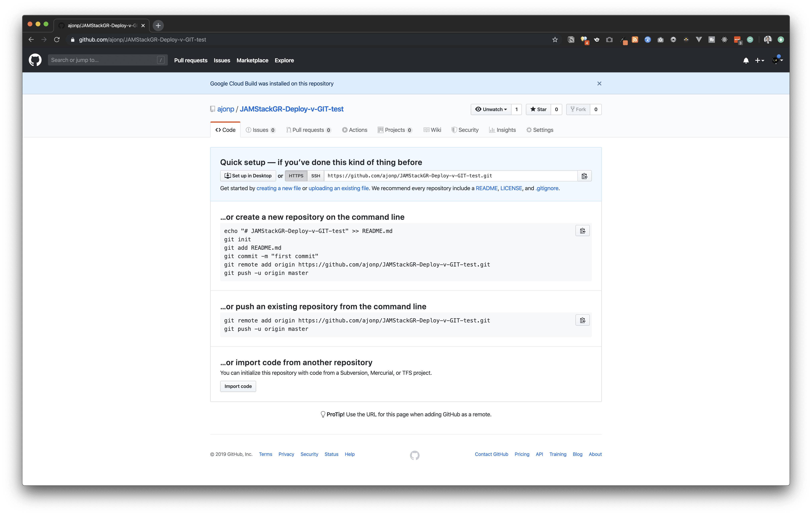The width and height of the screenshot is (812, 515).
Task: Click Explore in the header
Action: pos(284,60)
